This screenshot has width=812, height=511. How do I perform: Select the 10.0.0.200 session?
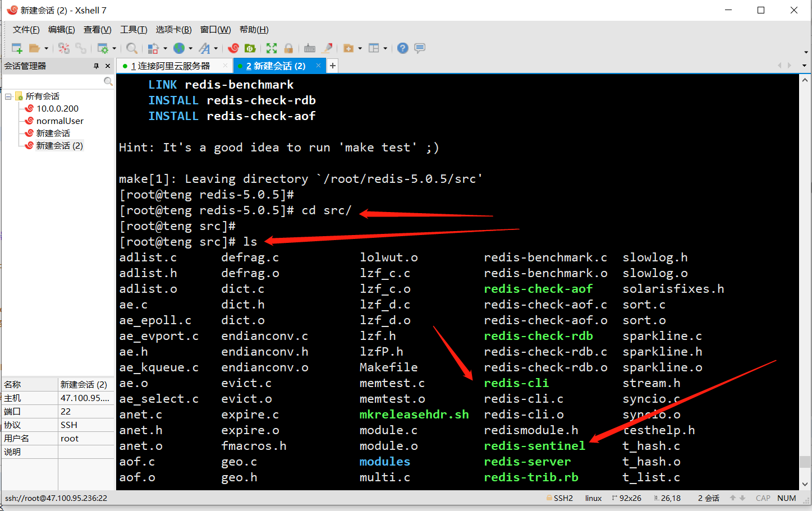coord(57,109)
